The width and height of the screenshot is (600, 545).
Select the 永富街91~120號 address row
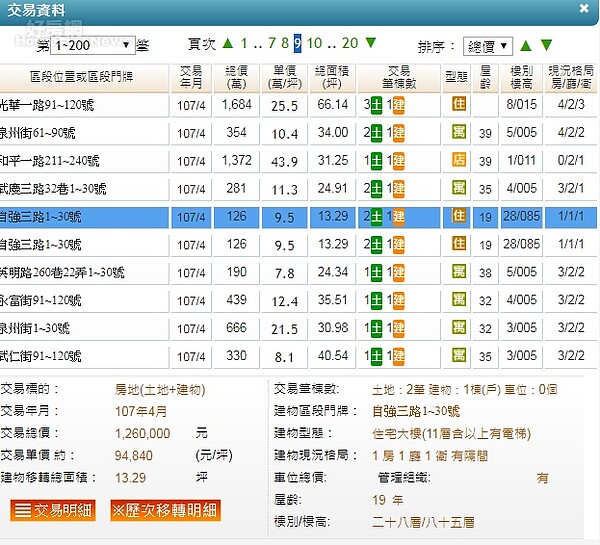coord(84,301)
